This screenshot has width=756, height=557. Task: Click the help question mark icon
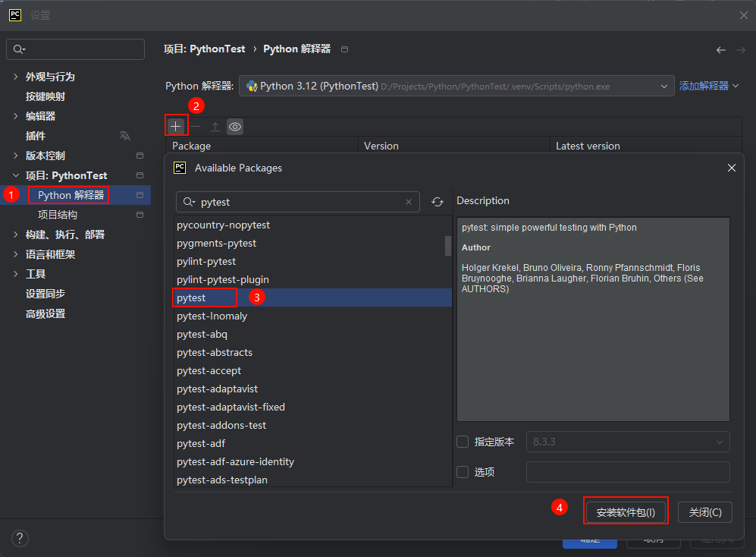point(20,538)
